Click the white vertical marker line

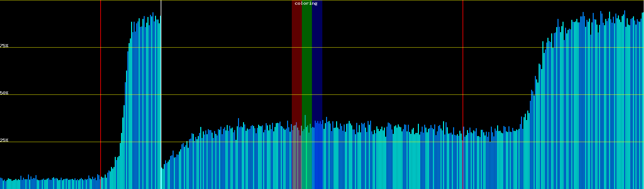coord(161,94)
